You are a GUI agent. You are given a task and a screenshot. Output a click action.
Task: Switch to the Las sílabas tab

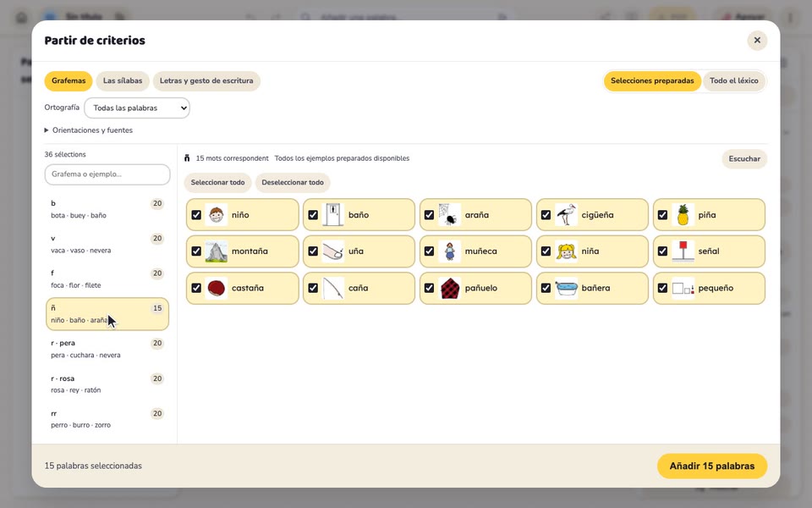[x=123, y=81]
